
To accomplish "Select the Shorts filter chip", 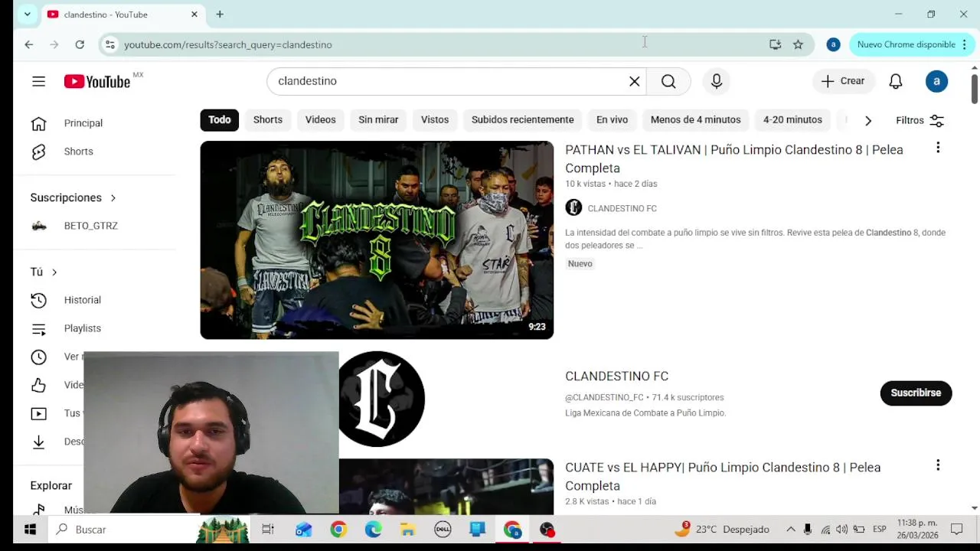I will [x=268, y=119].
